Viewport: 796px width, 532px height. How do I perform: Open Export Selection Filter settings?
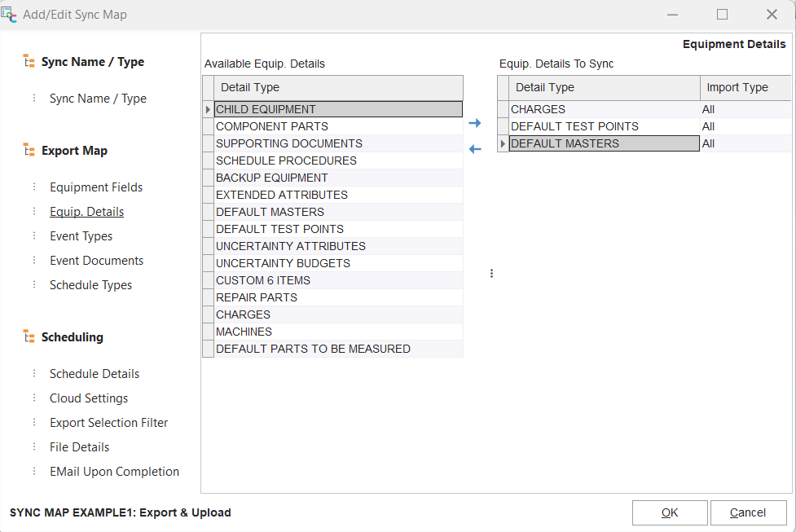tap(108, 423)
